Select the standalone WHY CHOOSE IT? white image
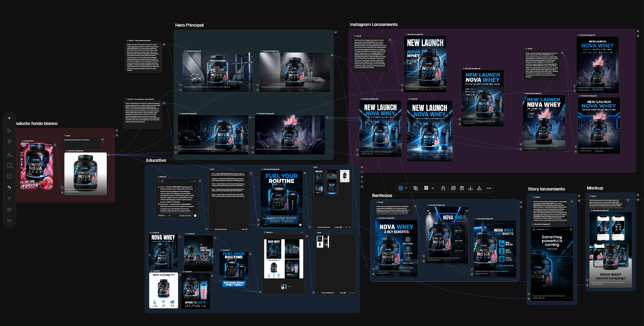 pos(164,290)
